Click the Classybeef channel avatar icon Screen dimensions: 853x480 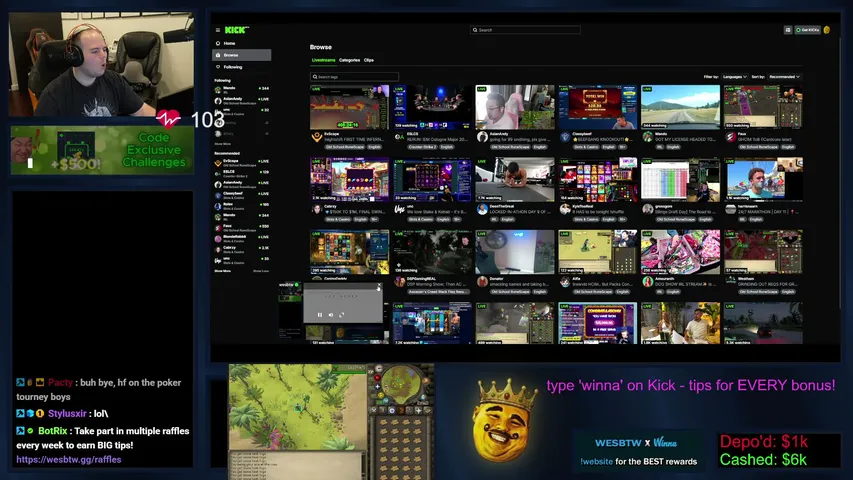coord(565,137)
